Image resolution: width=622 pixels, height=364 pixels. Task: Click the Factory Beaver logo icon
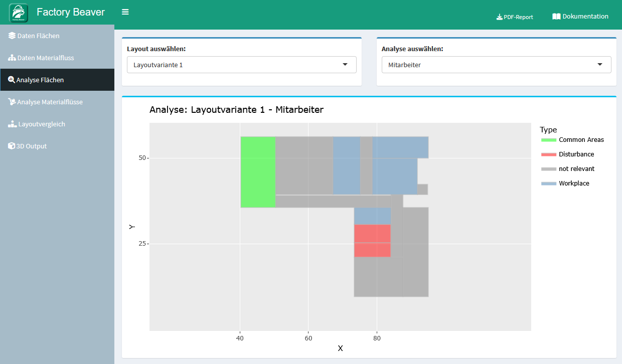click(x=19, y=13)
